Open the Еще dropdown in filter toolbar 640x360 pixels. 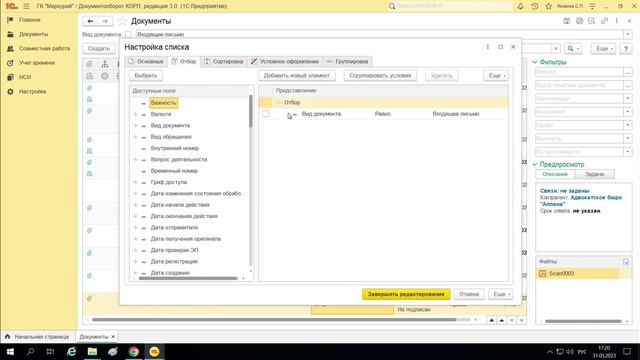click(496, 76)
